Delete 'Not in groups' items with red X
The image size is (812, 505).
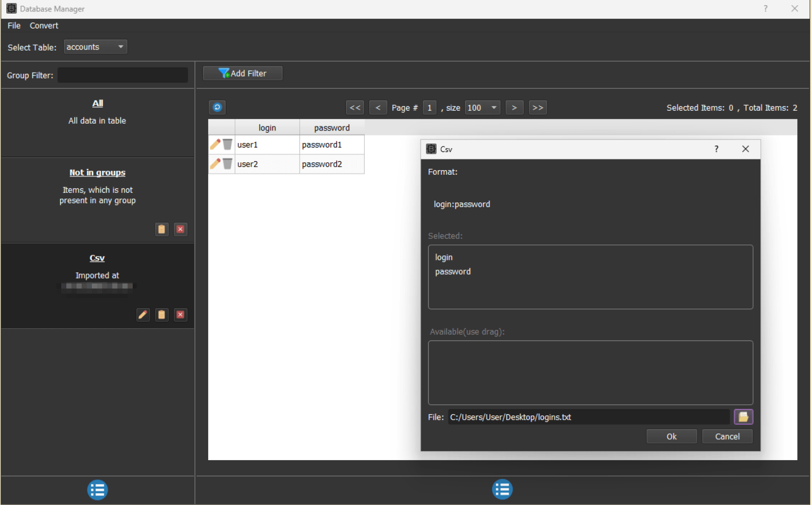180,229
